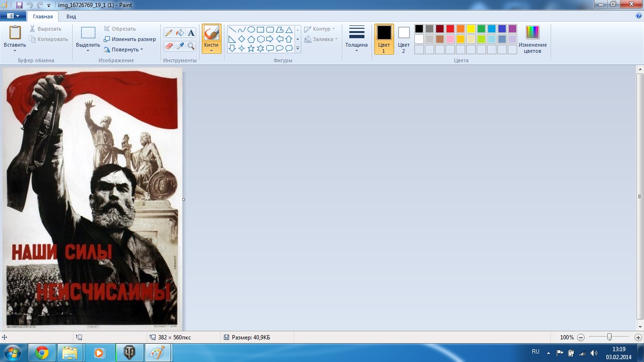
Task: Click the poster image on the canvas
Action: point(92,198)
